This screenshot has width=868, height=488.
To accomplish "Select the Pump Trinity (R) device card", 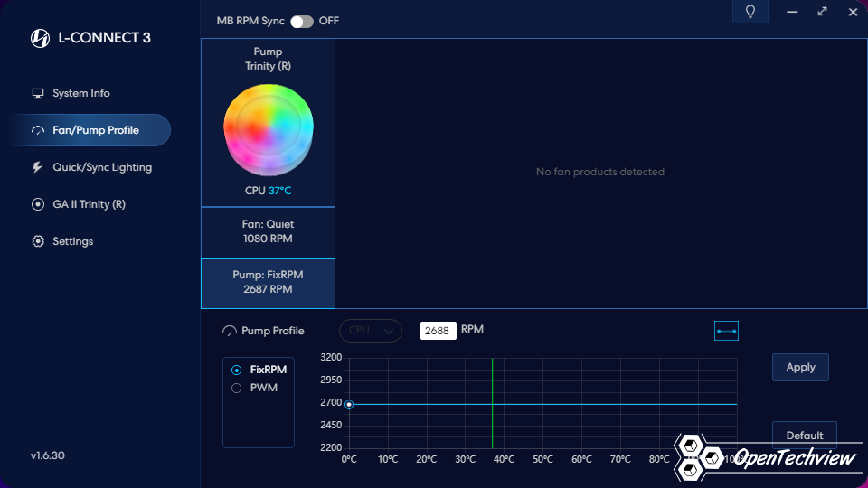I will pos(268,123).
